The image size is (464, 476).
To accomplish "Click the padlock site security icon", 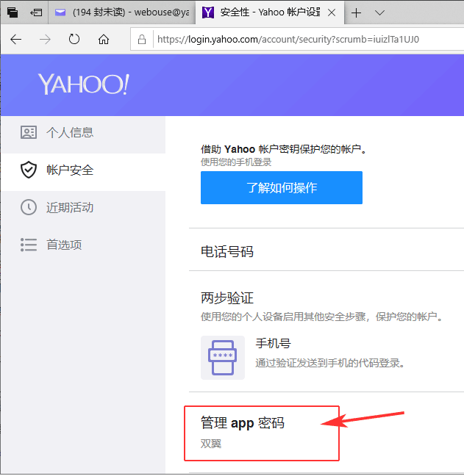I will coord(142,39).
